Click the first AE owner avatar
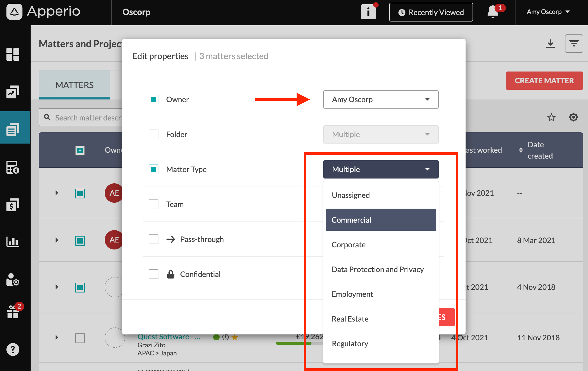Viewport: 588px width, 371px height. 114,193
